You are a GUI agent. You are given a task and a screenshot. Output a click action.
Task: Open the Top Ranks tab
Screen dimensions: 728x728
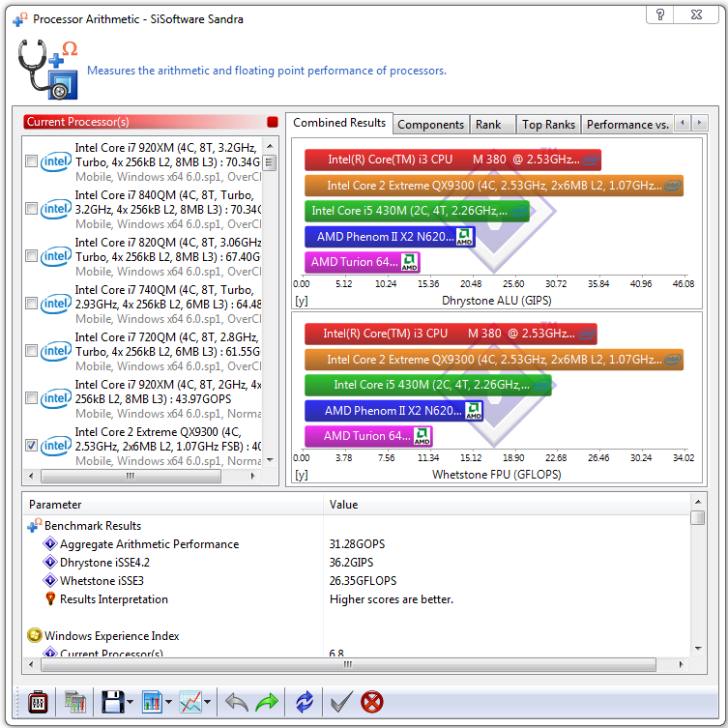click(x=548, y=125)
